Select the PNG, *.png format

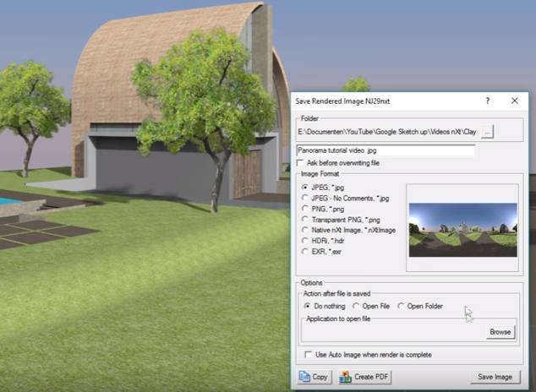click(x=304, y=208)
